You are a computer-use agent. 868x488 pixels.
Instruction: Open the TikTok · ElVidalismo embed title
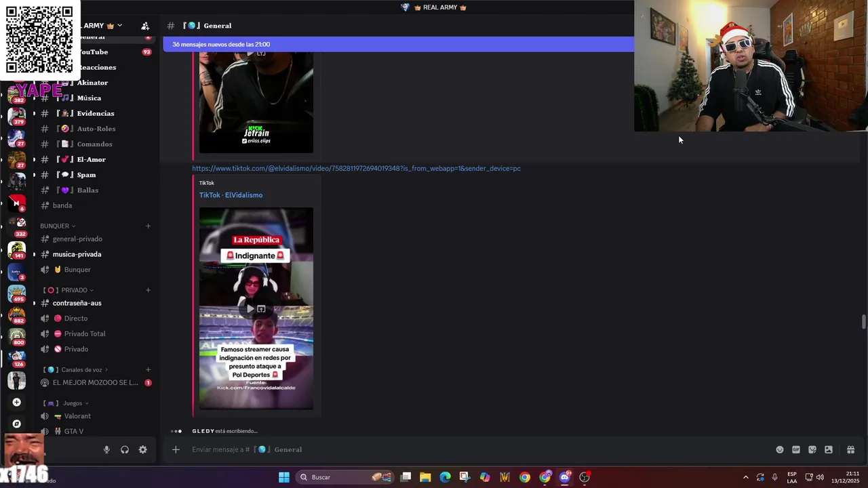click(x=231, y=195)
